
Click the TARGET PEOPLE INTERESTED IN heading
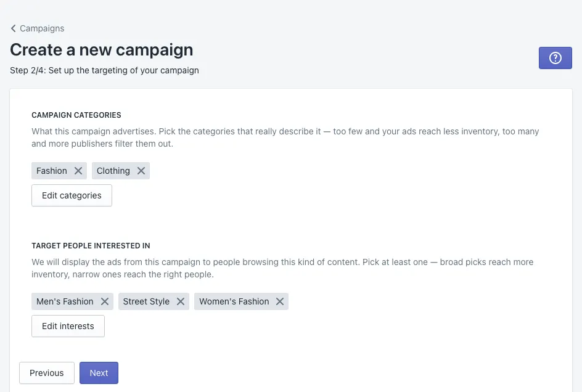pos(91,246)
